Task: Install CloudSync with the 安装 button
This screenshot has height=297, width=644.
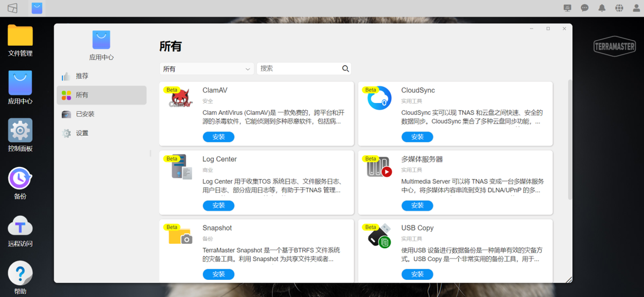Action: [417, 137]
